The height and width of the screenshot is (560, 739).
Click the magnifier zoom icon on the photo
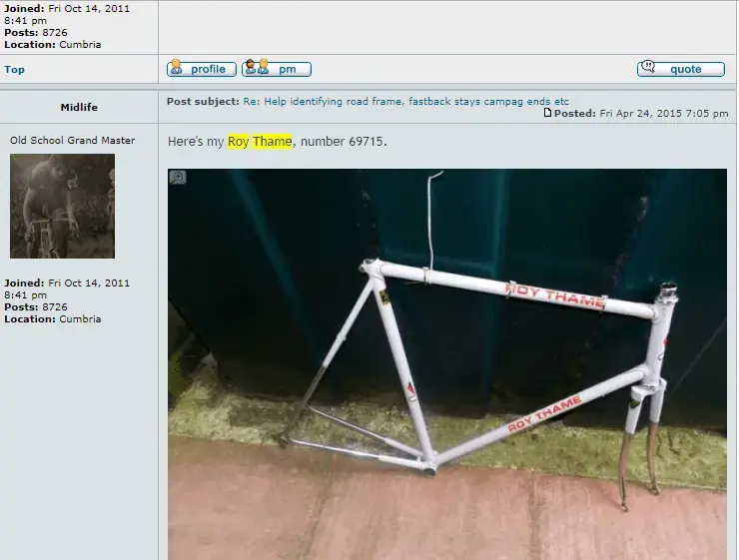(x=178, y=177)
